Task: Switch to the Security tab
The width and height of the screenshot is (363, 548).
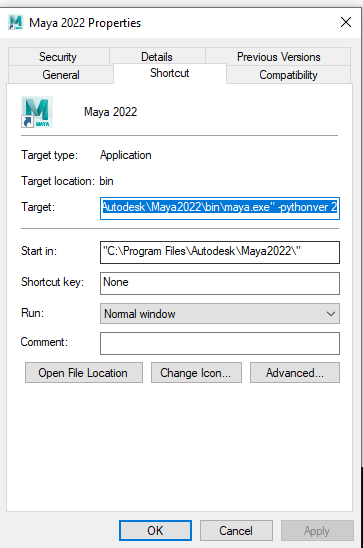Action: (x=58, y=57)
